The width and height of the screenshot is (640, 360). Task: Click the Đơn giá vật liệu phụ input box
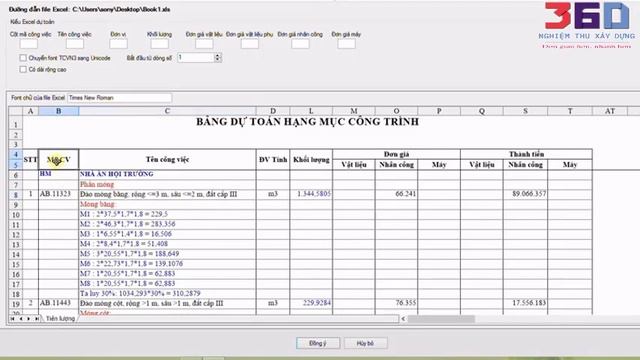pyautogui.click(x=249, y=44)
